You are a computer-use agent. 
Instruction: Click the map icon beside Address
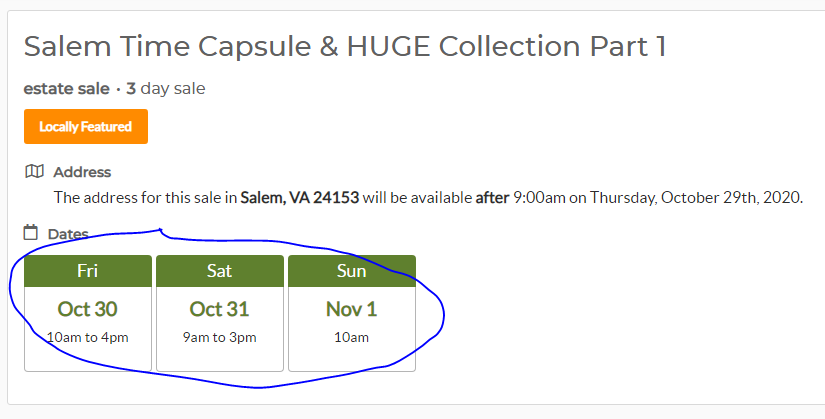tap(34, 172)
